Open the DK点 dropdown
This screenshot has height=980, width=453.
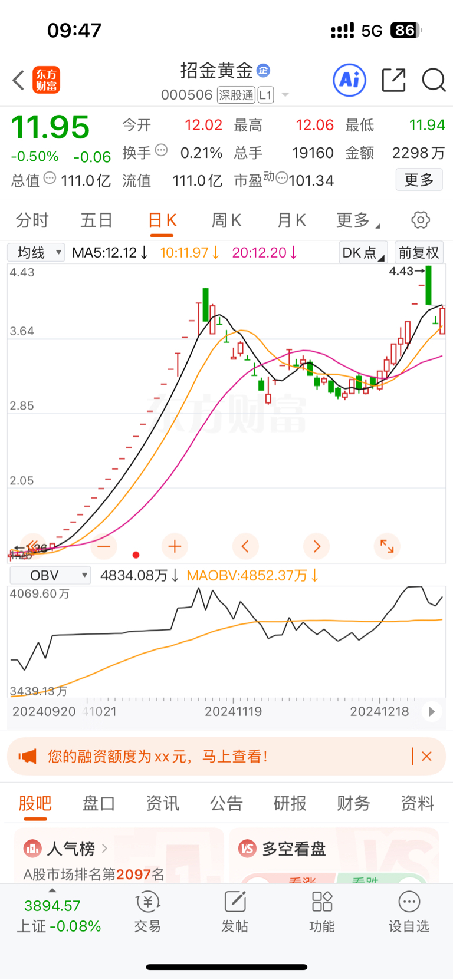[x=363, y=253]
